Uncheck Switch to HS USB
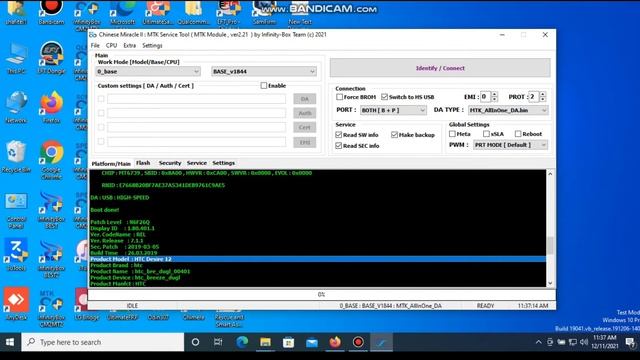The height and width of the screenshot is (360, 640). click(384, 97)
